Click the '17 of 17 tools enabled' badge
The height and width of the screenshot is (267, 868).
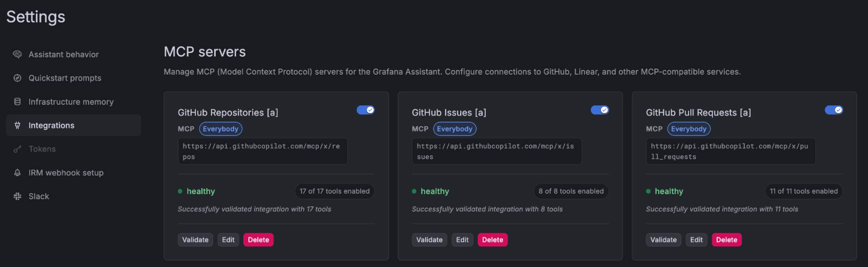tap(334, 191)
